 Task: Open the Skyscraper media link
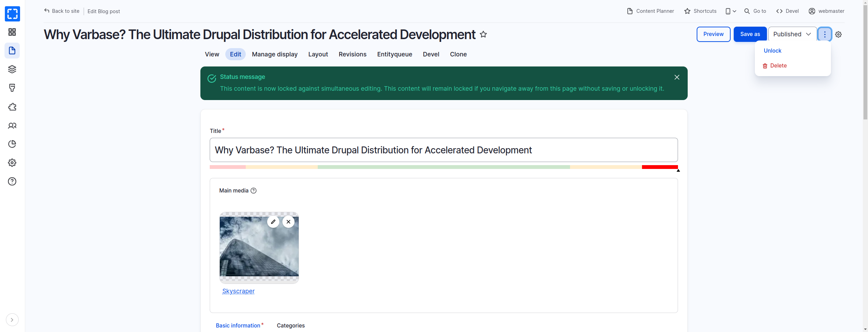(x=238, y=291)
